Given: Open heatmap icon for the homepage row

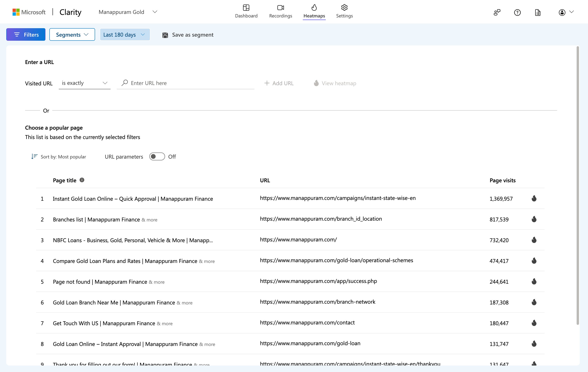Looking at the screenshot, I should click(x=534, y=240).
